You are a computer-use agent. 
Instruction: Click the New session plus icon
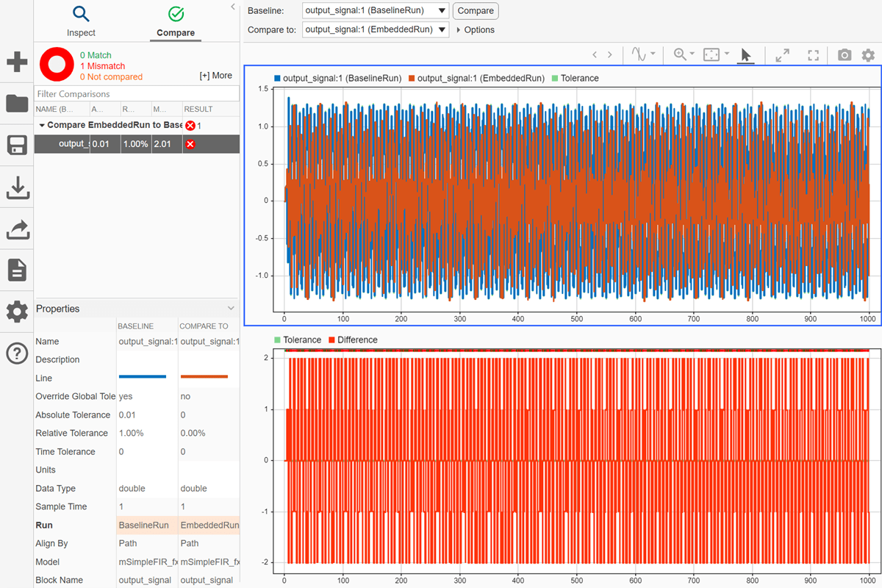click(x=17, y=62)
